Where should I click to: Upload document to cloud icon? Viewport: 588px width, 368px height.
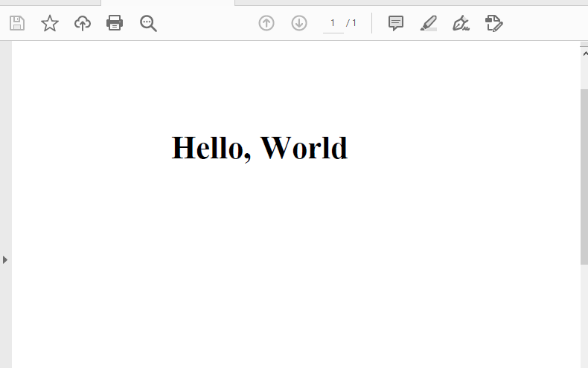click(83, 23)
